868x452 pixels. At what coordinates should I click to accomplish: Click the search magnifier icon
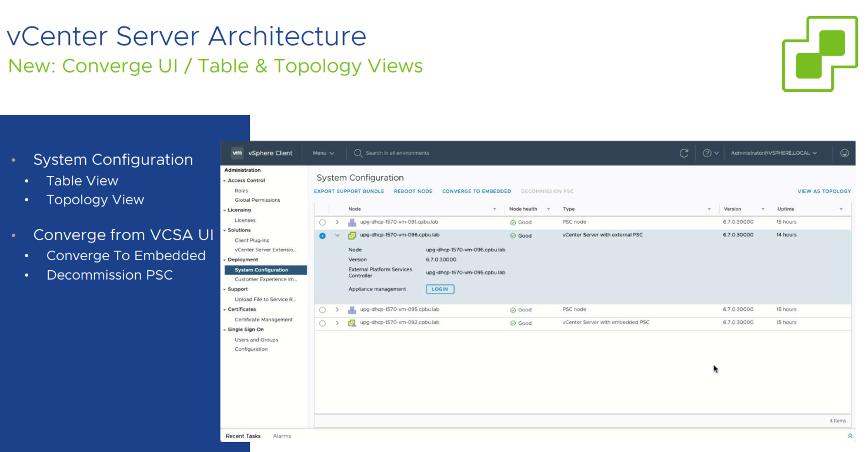point(358,153)
